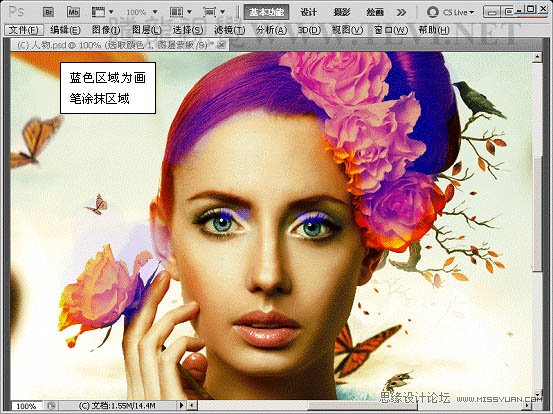
Task: Open the 文件(F) menu
Action: [x=24, y=30]
